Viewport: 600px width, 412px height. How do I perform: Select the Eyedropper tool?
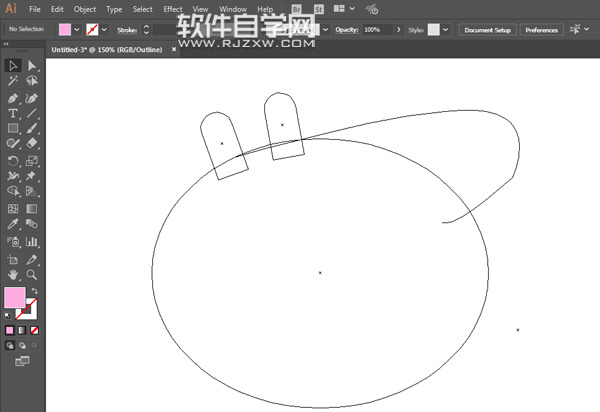[13, 223]
